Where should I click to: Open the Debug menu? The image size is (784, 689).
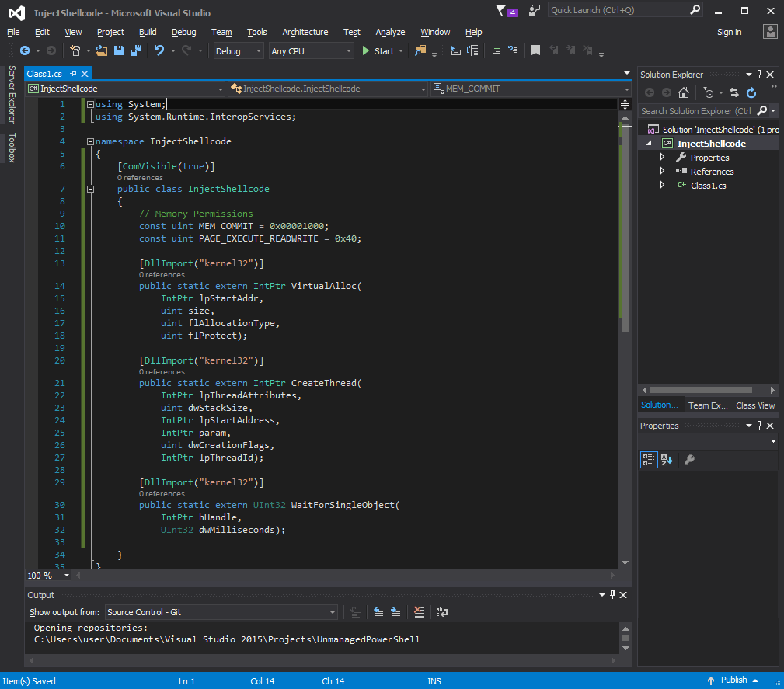183,32
